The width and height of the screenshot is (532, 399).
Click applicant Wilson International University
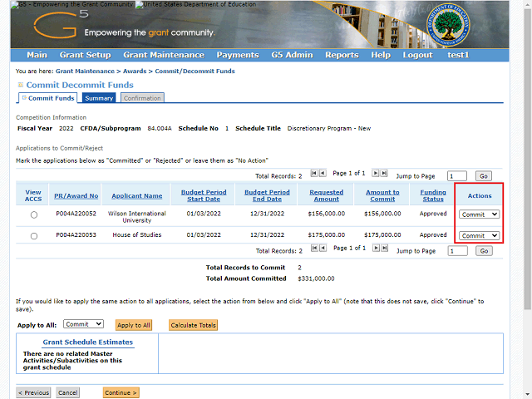click(136, 217)
